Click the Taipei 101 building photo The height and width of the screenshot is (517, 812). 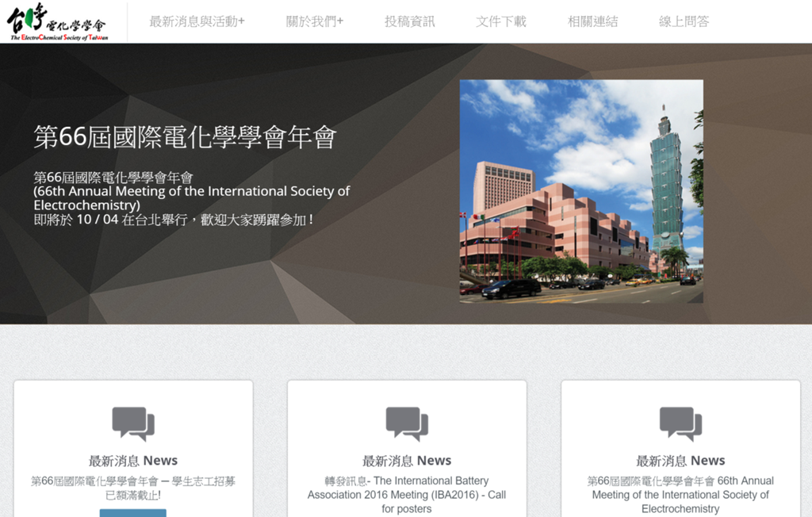tap(581, 191)
